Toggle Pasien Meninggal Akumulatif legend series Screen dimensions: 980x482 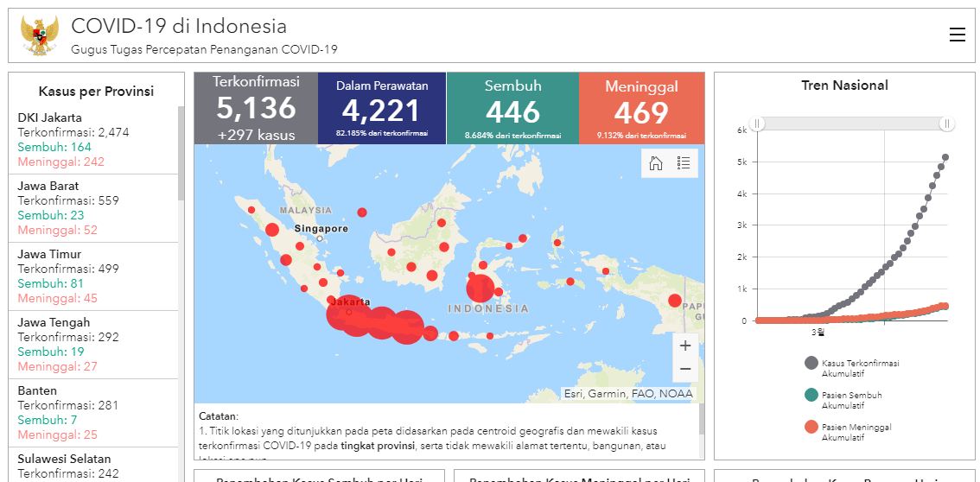tap(811, 428)
